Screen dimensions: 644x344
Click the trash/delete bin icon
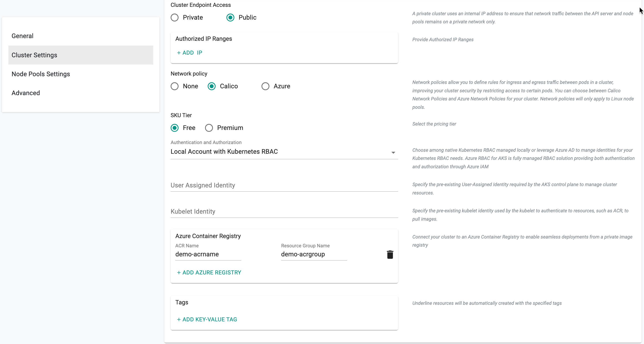coord(390,254)
